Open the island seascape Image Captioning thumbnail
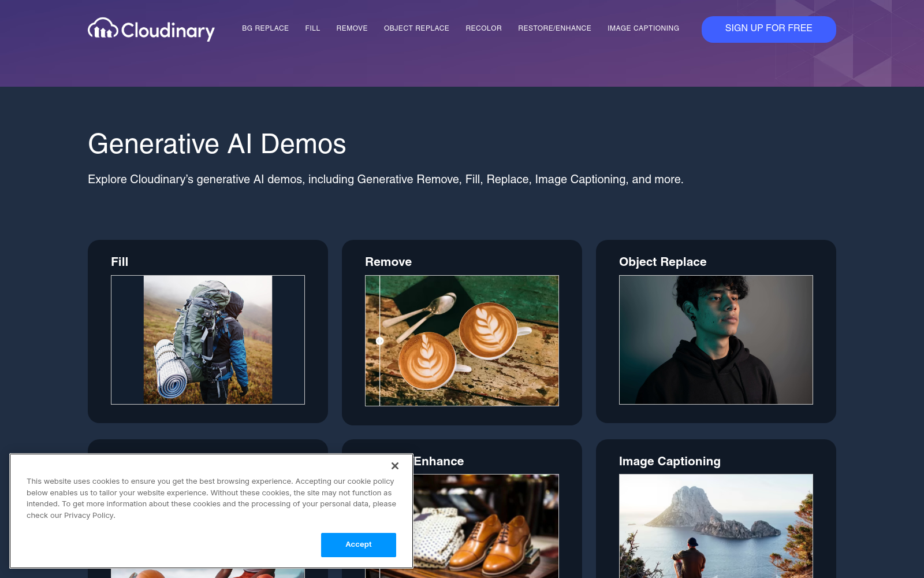 pos(716,526)
